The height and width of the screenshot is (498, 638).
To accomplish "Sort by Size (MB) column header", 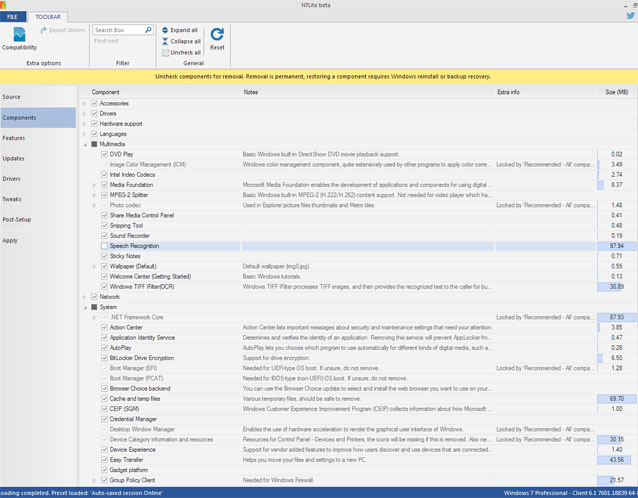I will tap(616, 92).
